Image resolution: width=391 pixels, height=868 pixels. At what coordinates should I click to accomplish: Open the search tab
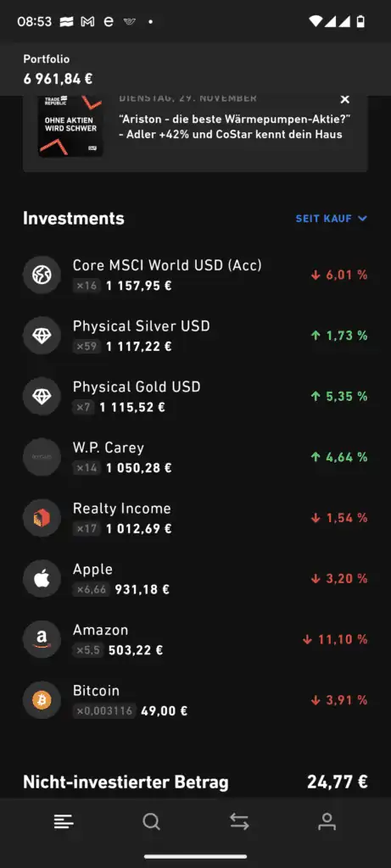pos(151,821)
